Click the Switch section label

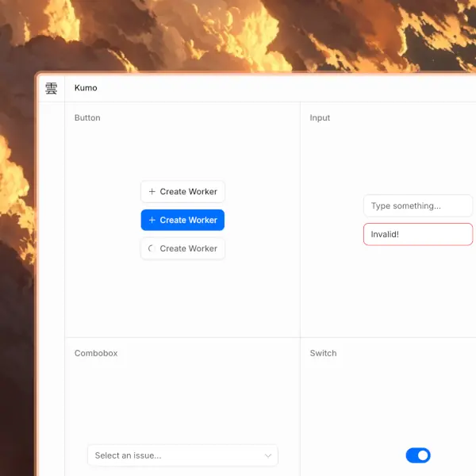(x=324, y=353)
